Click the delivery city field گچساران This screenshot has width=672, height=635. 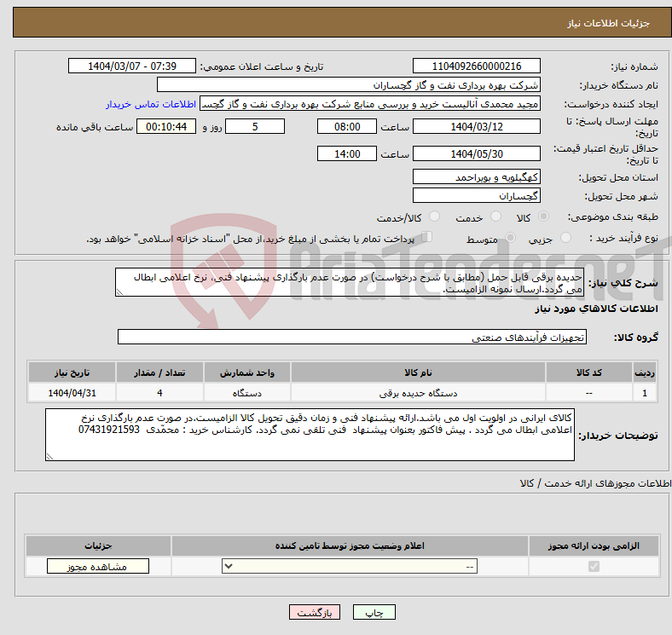pyautogui.click(x=477, y=196)
